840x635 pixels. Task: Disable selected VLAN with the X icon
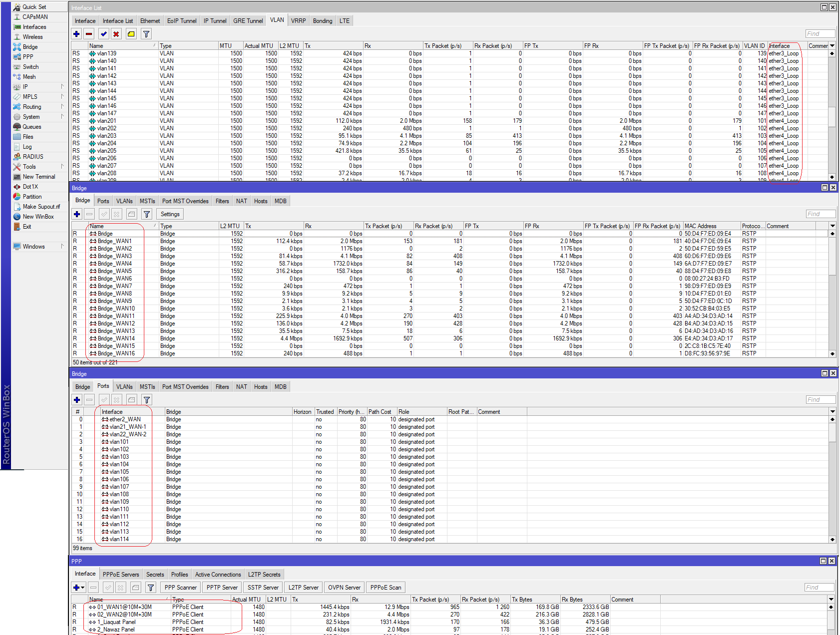click(x=116, y=33)
